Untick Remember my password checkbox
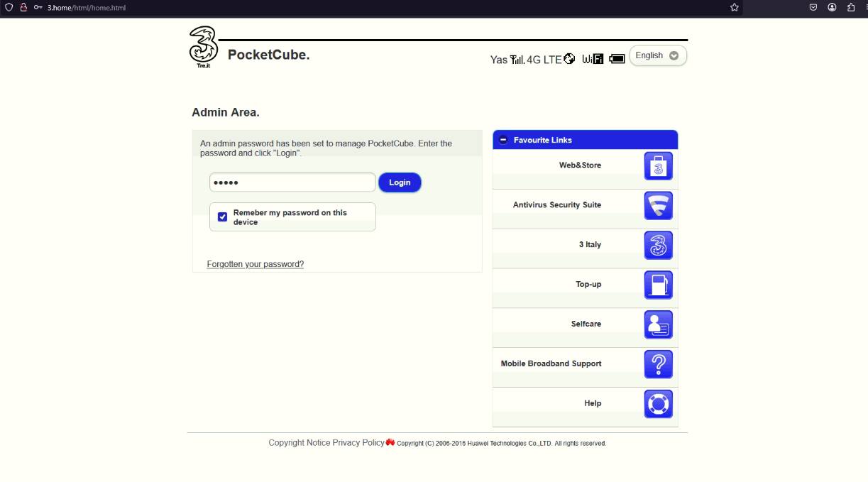The image size is (868, 482). click(222, 217)
